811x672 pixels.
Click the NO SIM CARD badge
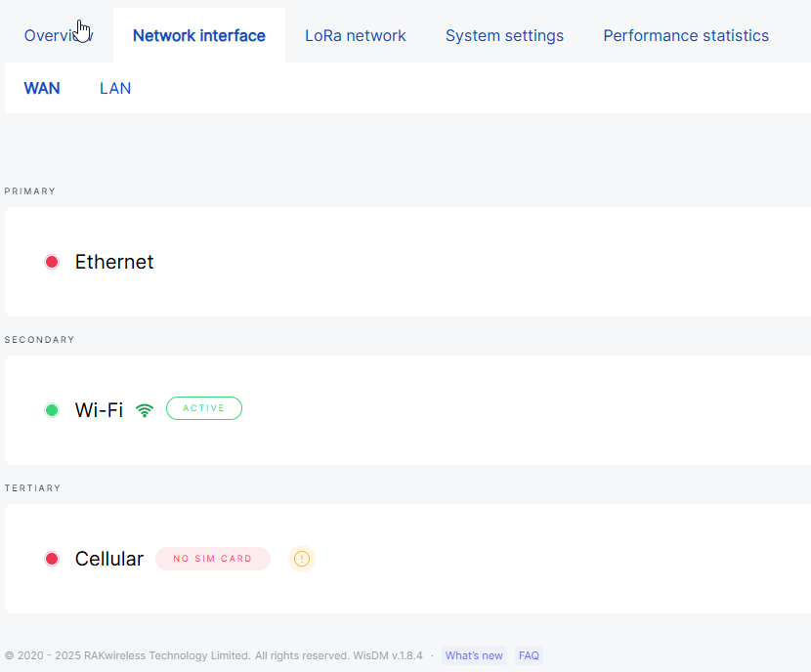pyautogui.click(x=212, y=559)
